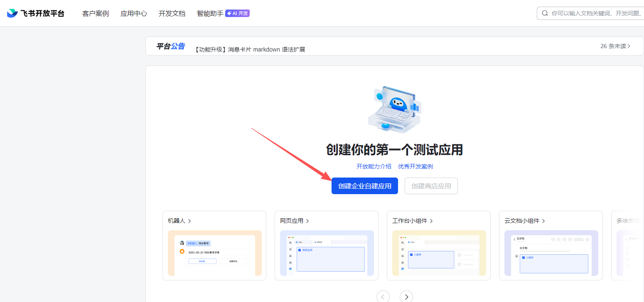Click the 飞书开放平台 logo
This screenshot has width=644, height=302.
(35, 13)
